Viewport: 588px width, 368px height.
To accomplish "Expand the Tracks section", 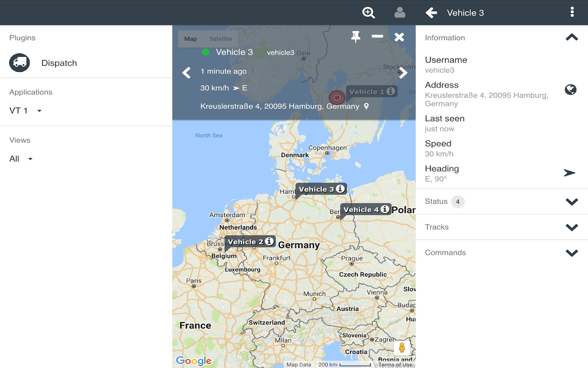I will click(502, 227).
